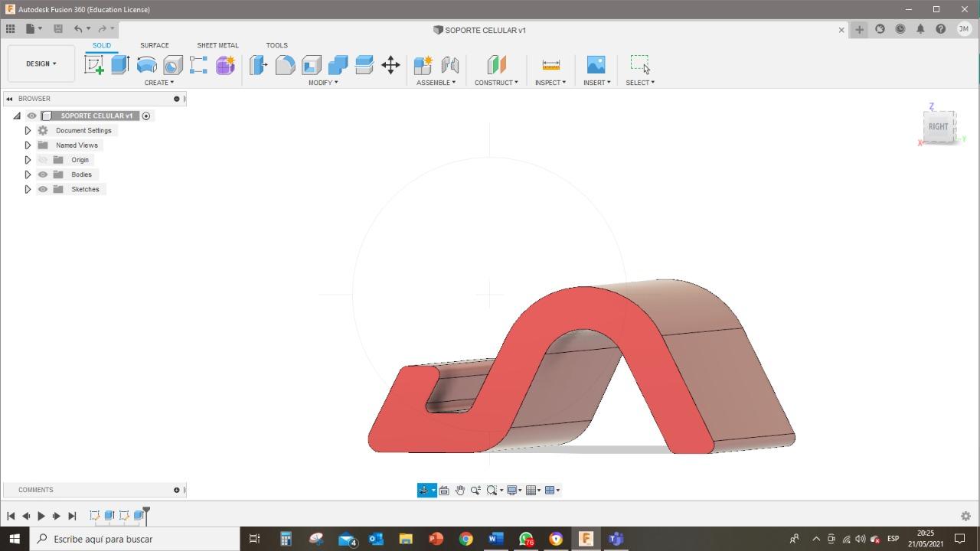
Task: Expand the Document Settings node
Action: click(x=28, y=131)
